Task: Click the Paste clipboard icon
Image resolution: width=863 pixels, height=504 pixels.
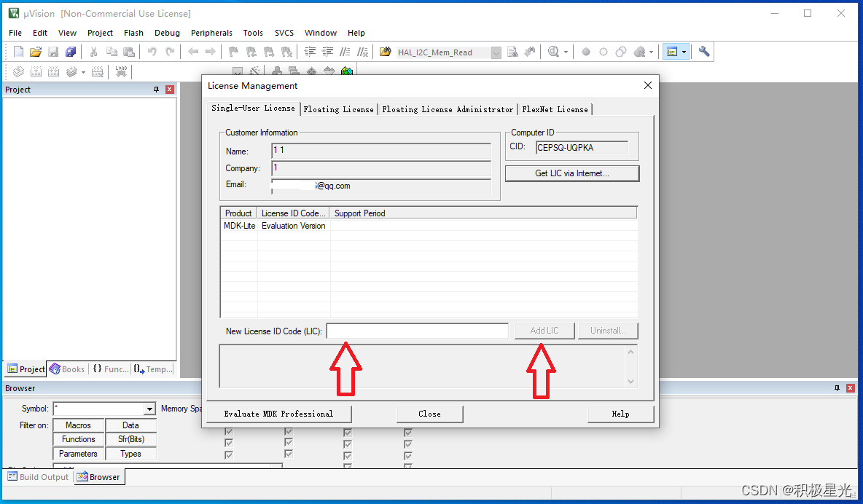Action: (x=129, y=52)
